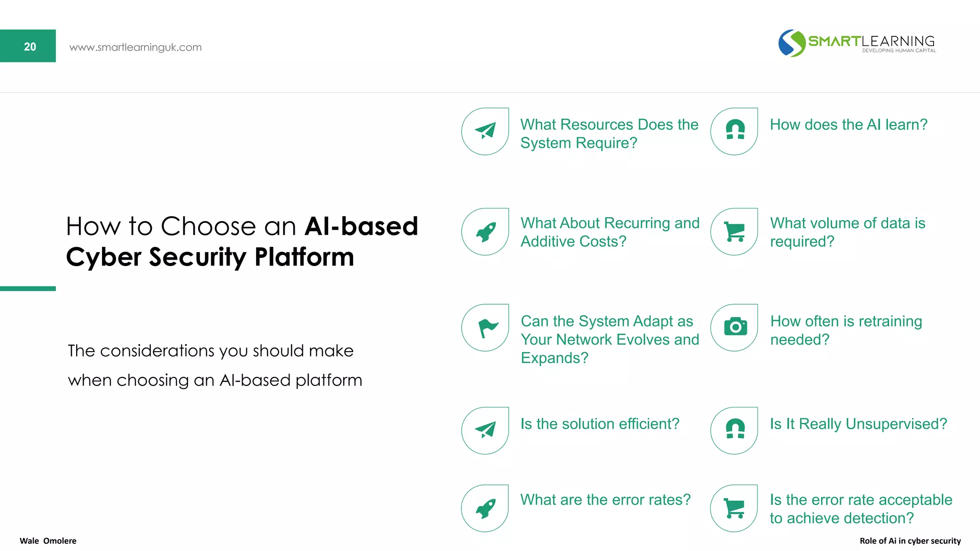Select the rocket icon beside 'Recurring and Additive Costs'
Screen dimensions: 980x551
pyautogui.click(x=485, y=232)
